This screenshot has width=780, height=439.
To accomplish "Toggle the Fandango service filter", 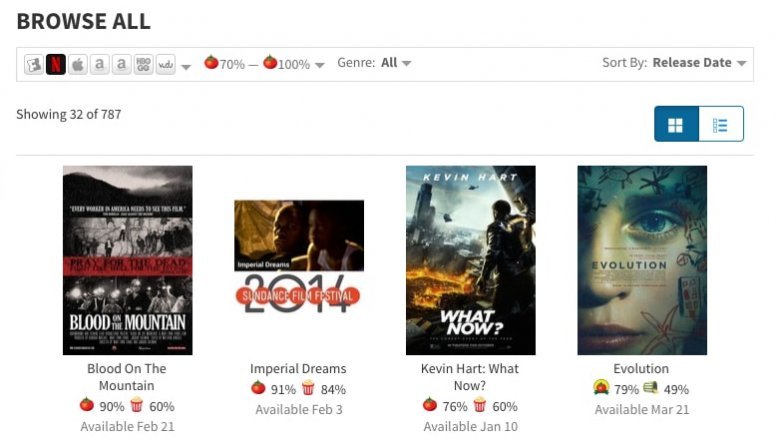I will click(34, 65).
